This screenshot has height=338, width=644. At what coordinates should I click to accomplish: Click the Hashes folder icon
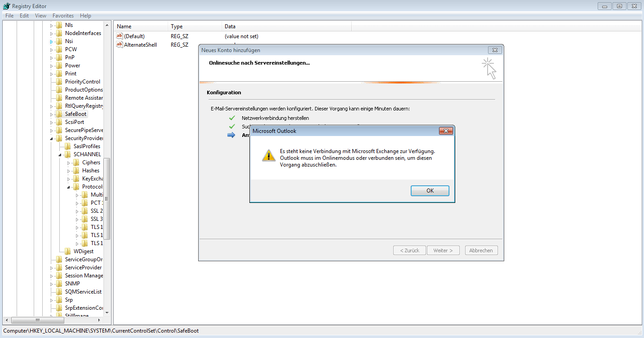pos(76,171)
